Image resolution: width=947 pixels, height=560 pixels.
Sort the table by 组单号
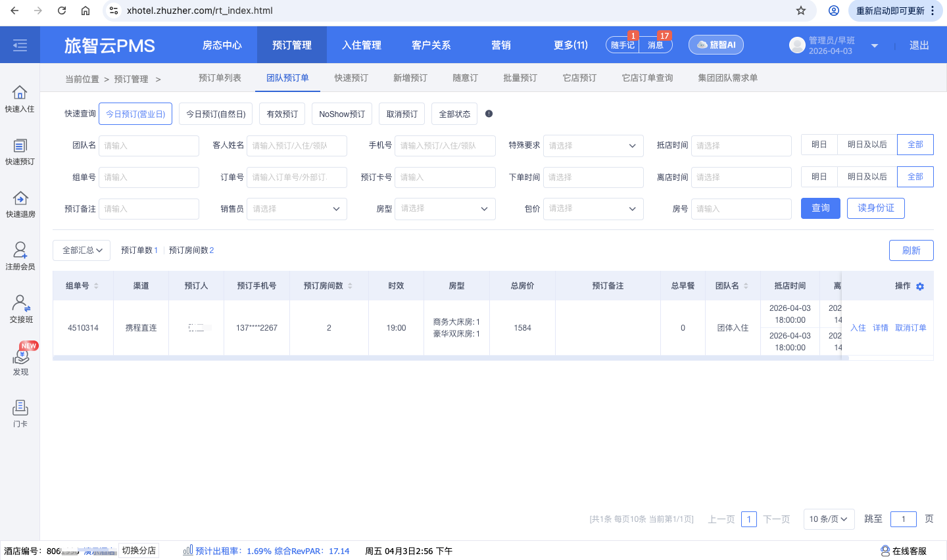96,286
